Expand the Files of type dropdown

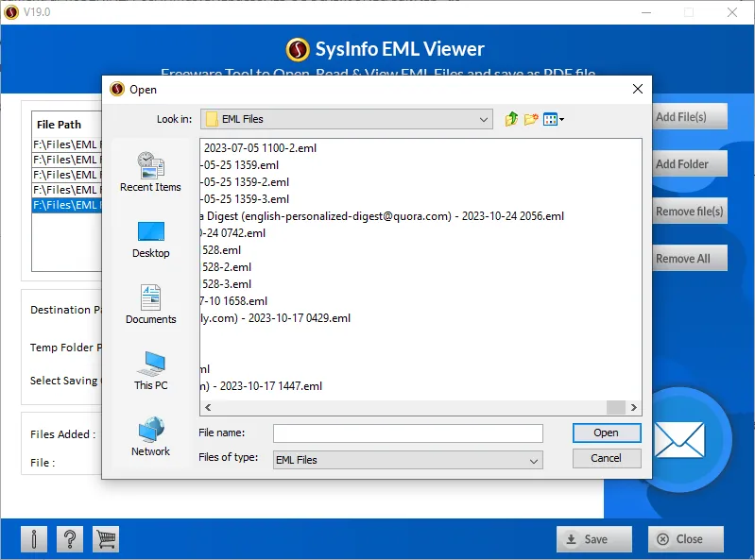534,460
